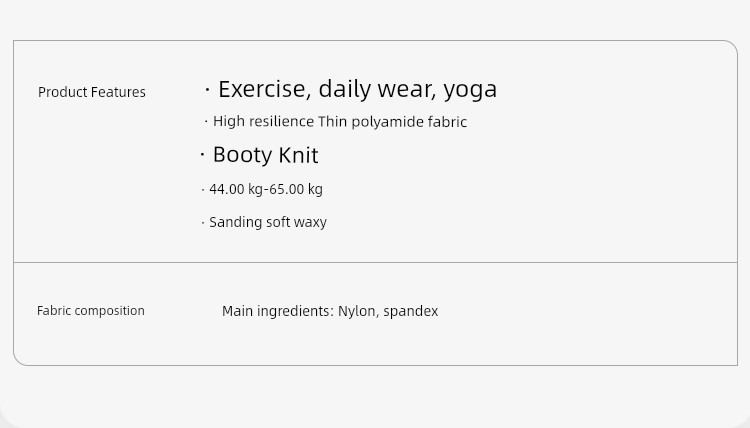
Task: Click "daily wear" in the first feature
Action: [x=375, y=89]
